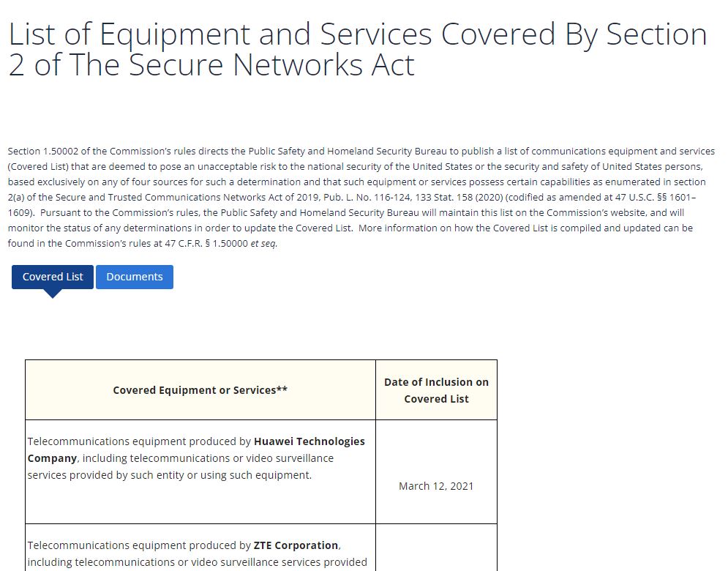The height and width of the screenshot is (571, 728).
Task: Click 'Telecommunications equipment produced by' in the ZTE row
Action: (139, 545)
